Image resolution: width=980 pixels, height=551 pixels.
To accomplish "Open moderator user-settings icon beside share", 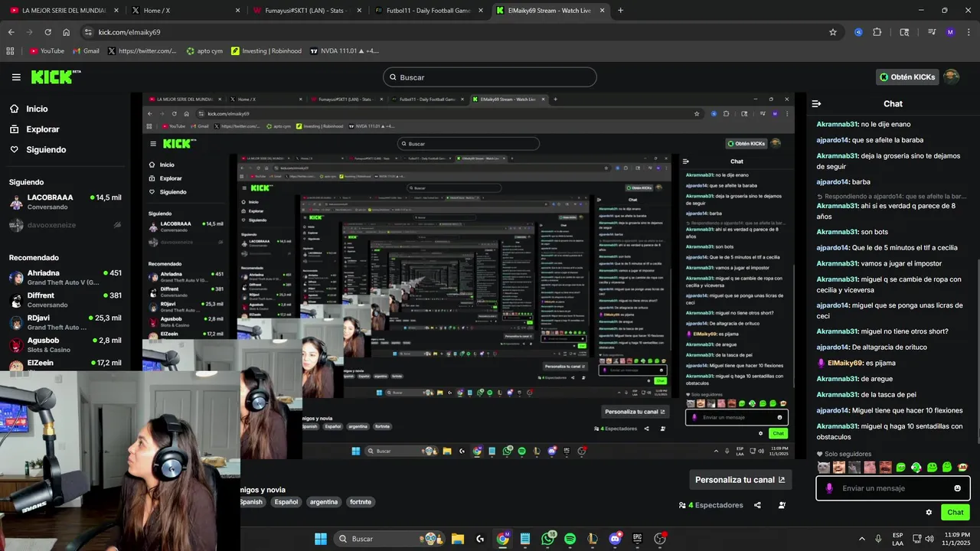I will pyautogui.click(x=782, y=505).
